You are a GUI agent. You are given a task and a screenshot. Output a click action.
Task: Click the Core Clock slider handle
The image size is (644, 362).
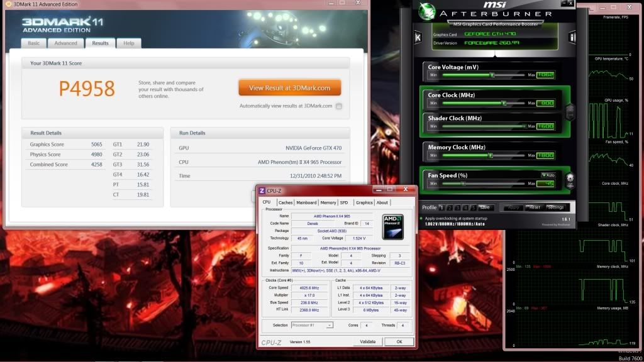[504, 103]
